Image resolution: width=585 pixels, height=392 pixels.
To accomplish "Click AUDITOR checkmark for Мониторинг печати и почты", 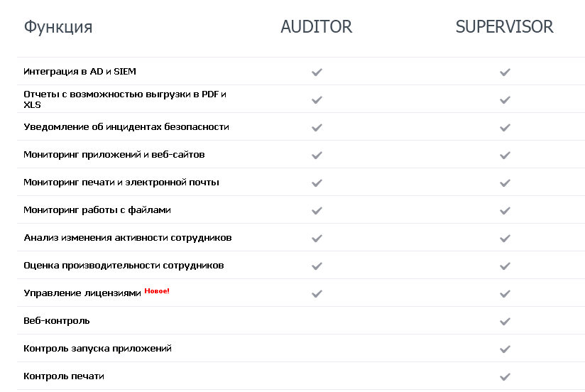I will 317,183.
